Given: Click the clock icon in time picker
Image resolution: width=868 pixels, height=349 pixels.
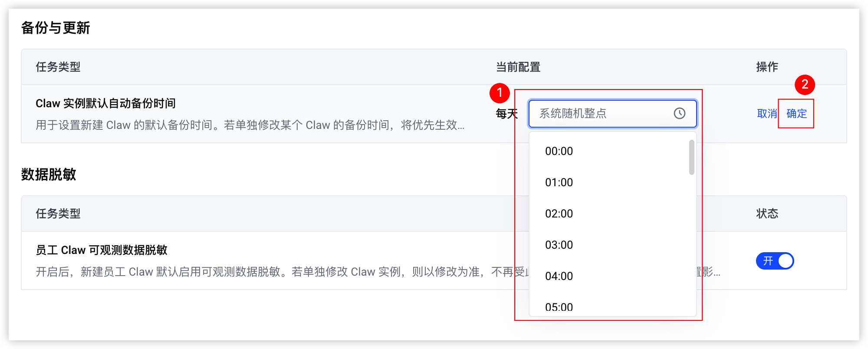Looking at the screenshot, I should [x=679, y=113].
